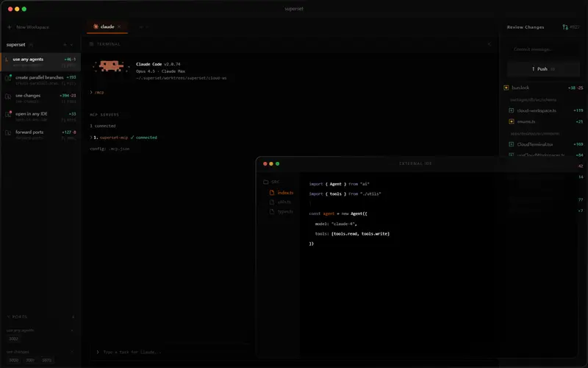
Task: Open CloudTerminal.tsx changed file
Action: tap(535, 144)
